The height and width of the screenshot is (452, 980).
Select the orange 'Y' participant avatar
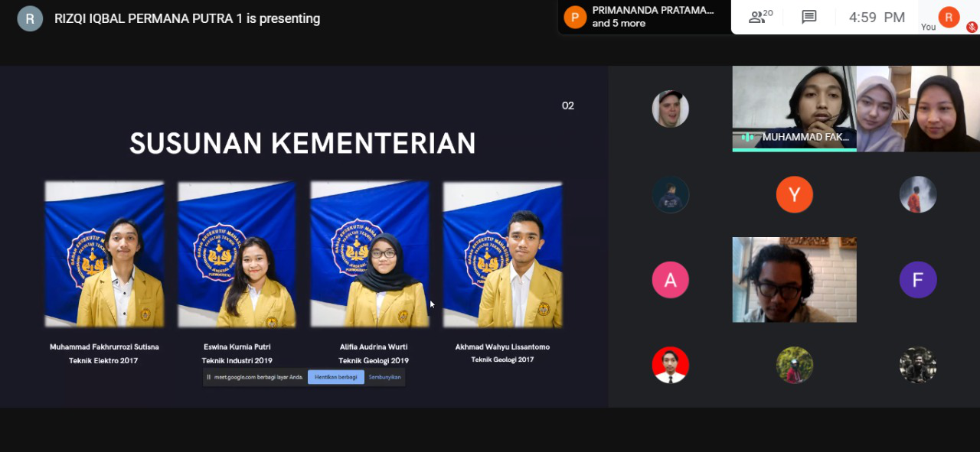794,194
